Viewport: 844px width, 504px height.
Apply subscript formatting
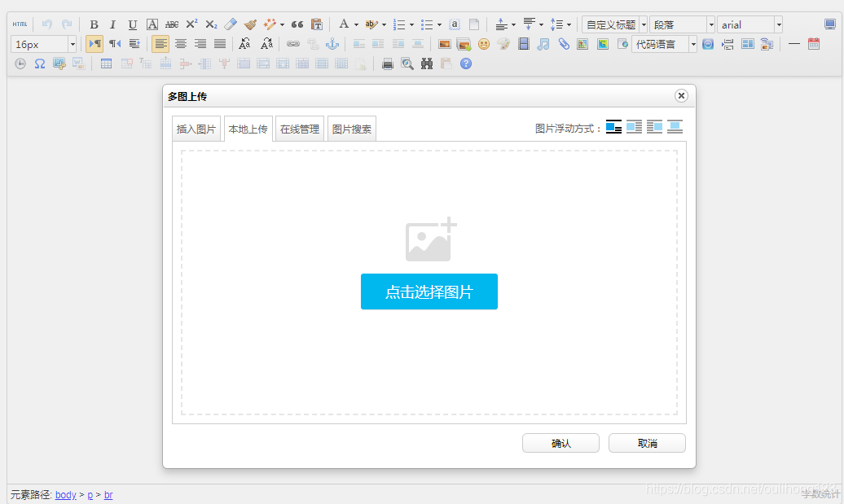tap(211, 24)
